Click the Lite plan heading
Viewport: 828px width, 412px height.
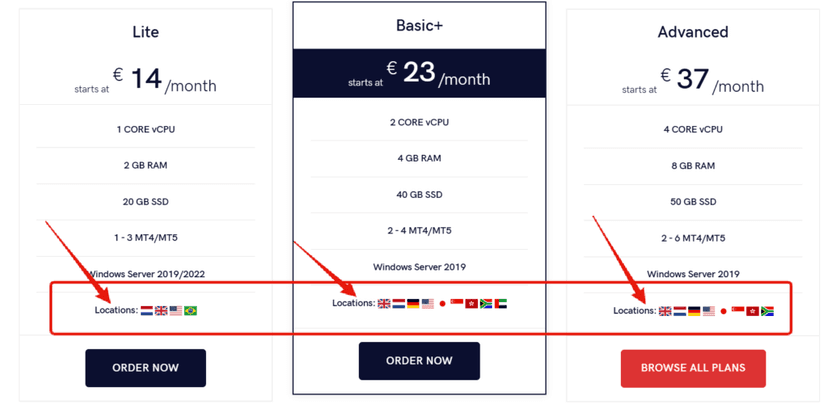145,32
